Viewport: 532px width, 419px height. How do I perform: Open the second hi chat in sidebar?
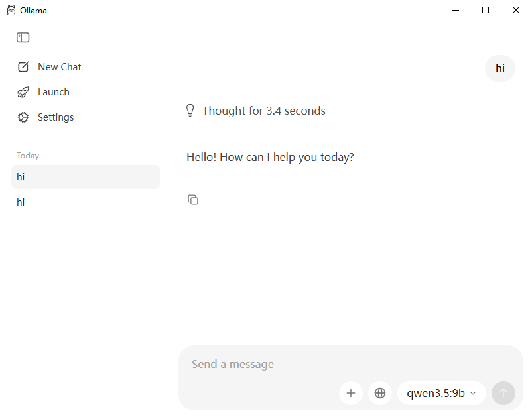coord(86,202)
